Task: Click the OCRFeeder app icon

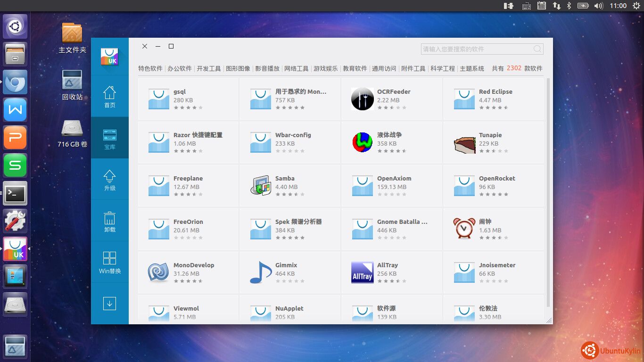Action: 362,99
